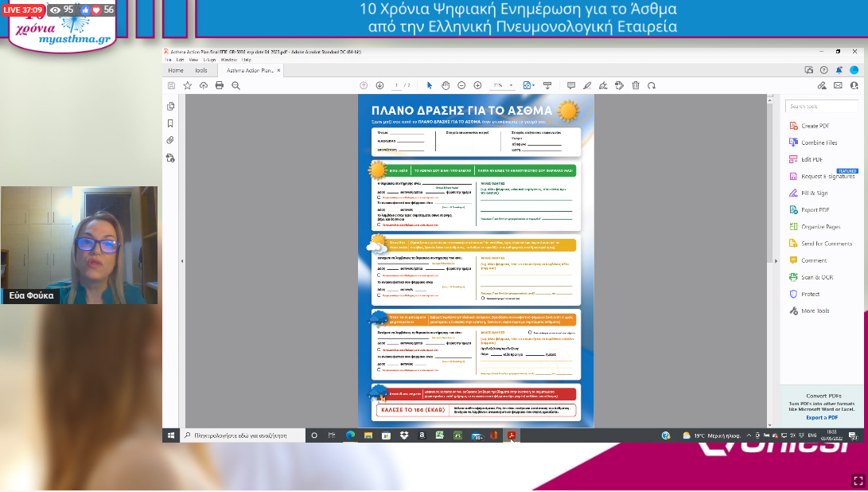Viewport: 868px width, 492px height.
Task: Choose Edit PDF from tools pane
Action: point(812,159)
